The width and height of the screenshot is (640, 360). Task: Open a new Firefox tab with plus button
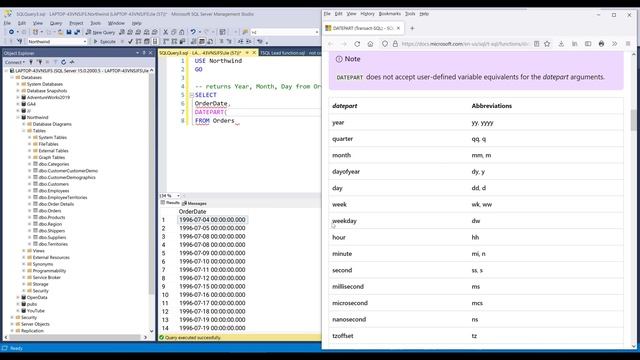pyautogui.click(x=412, y=28)
